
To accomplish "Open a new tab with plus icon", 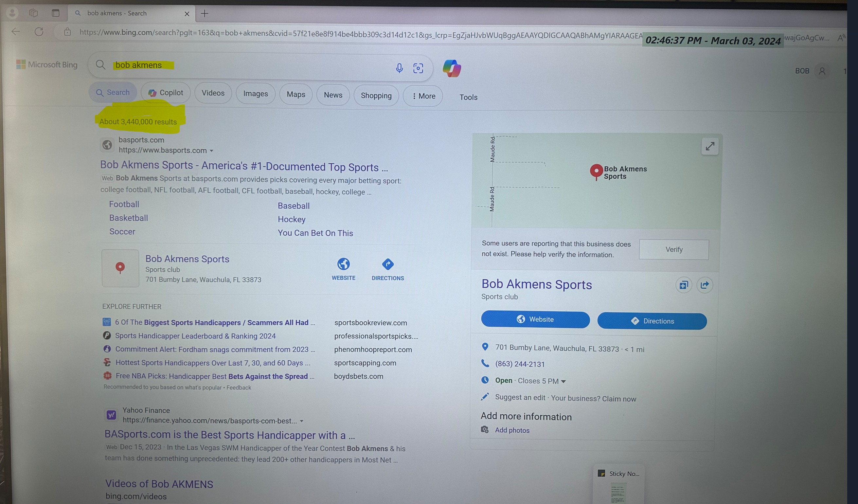I will tap(205, 14).
